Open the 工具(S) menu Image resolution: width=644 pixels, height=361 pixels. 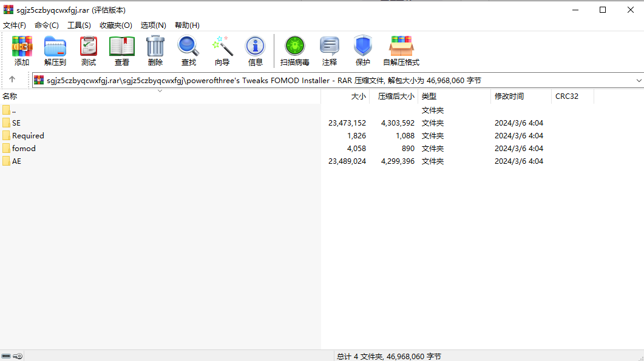click(79, 25)
